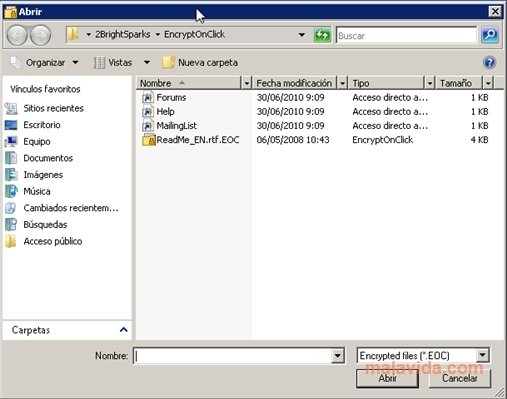The image size is (507, 399).
Task: Open the Encrypted files (*.EOC) type dropdown
Action: [x=483, y=355]
